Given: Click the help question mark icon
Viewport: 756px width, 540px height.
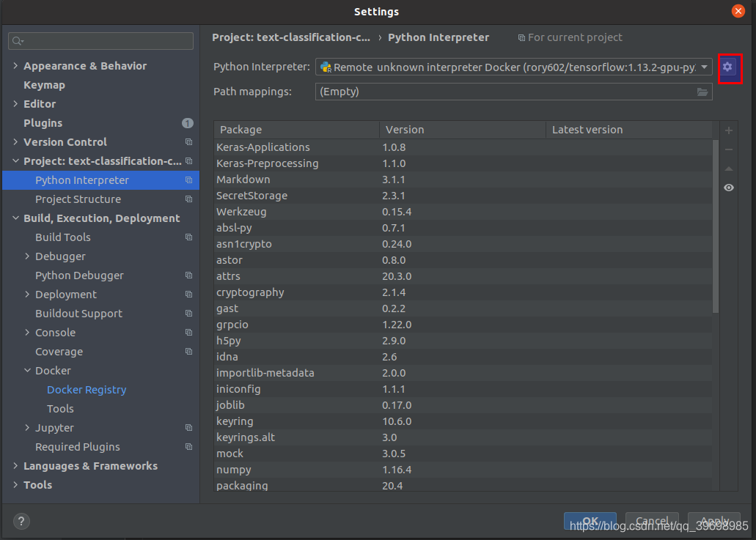Looking at the screenshot, I should 22,522.
